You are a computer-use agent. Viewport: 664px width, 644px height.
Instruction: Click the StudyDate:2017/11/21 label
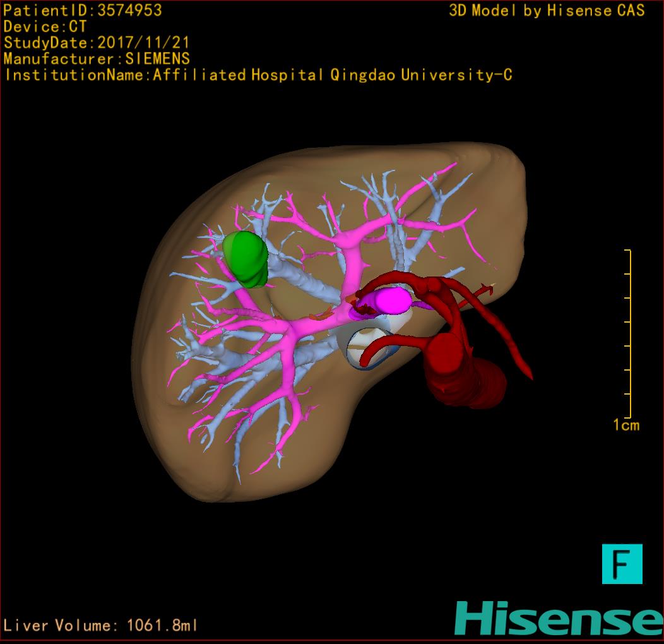tap(97, 43)
